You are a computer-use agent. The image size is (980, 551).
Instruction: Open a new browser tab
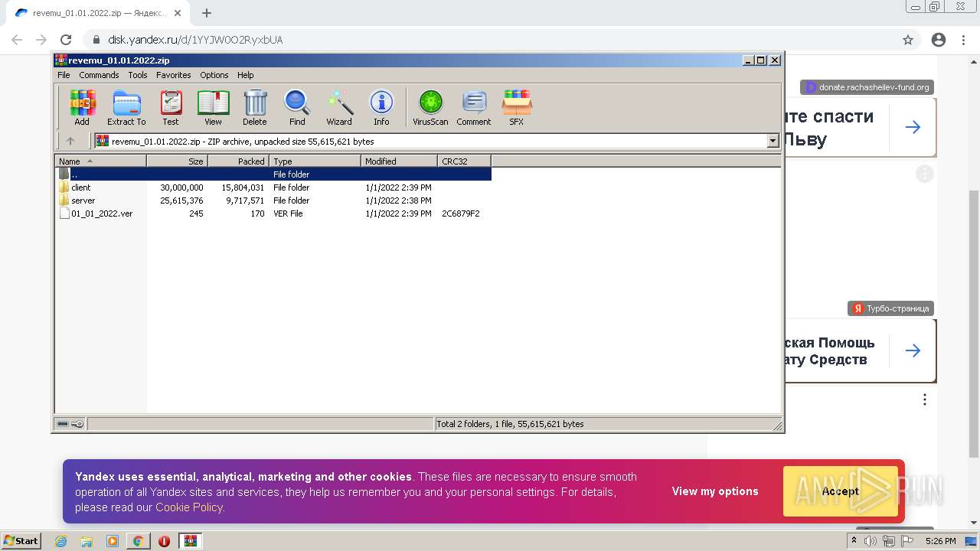(207, 13)
